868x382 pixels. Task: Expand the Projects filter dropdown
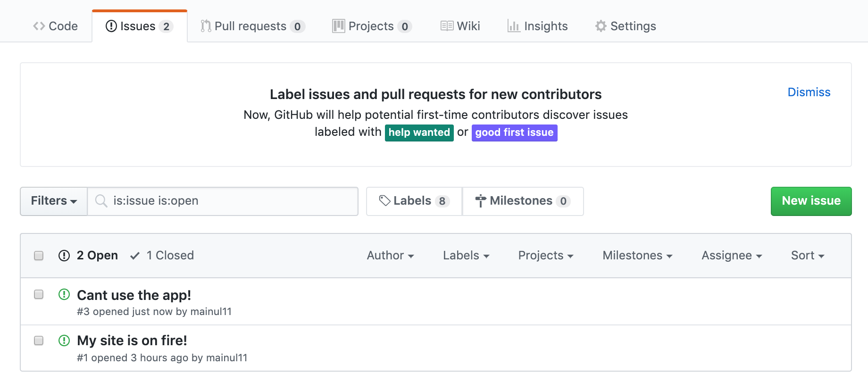tap(546, 256)
